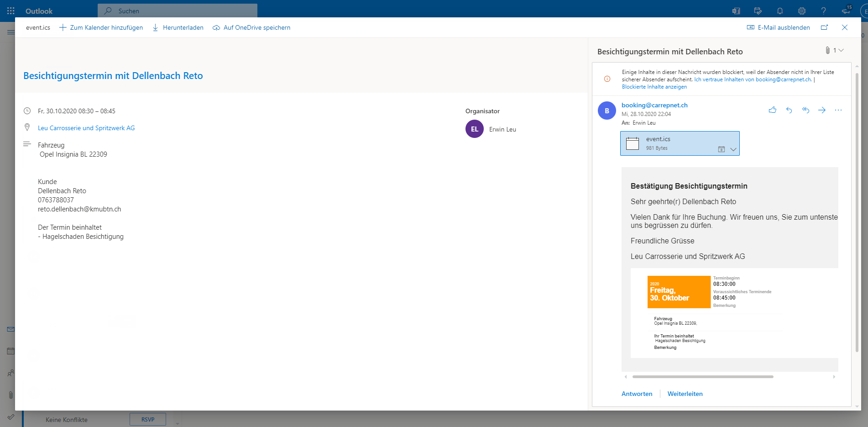Image resolution: width=868 pixels, height=427 pixels.
Task: Hide the email pane with E-Mail ausblenden
Action: click(x=778, y=27)
